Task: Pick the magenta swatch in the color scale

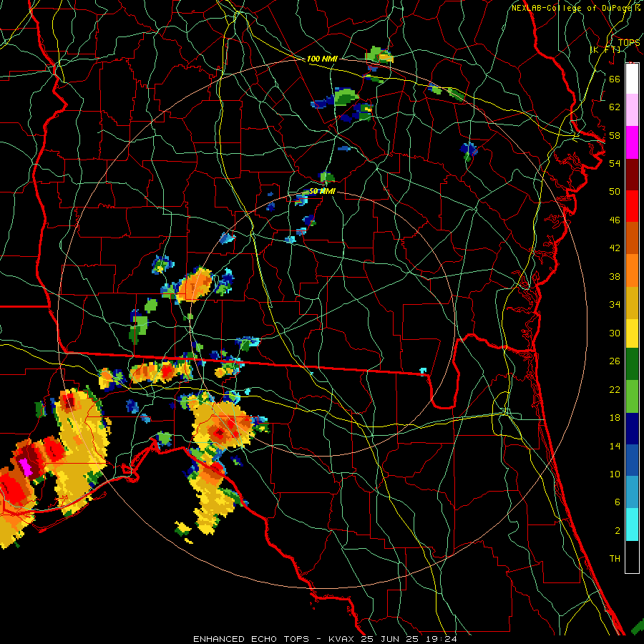Action: pos(632,142)
